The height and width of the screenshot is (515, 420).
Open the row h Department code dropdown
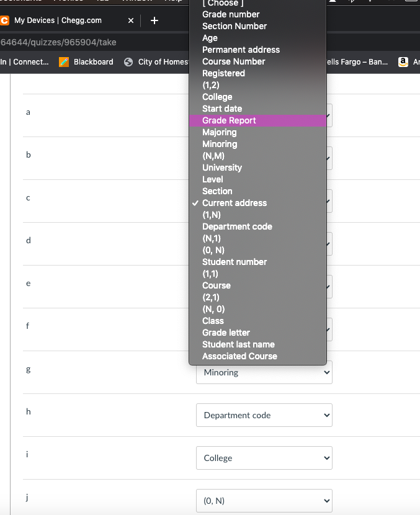[264, 415]
